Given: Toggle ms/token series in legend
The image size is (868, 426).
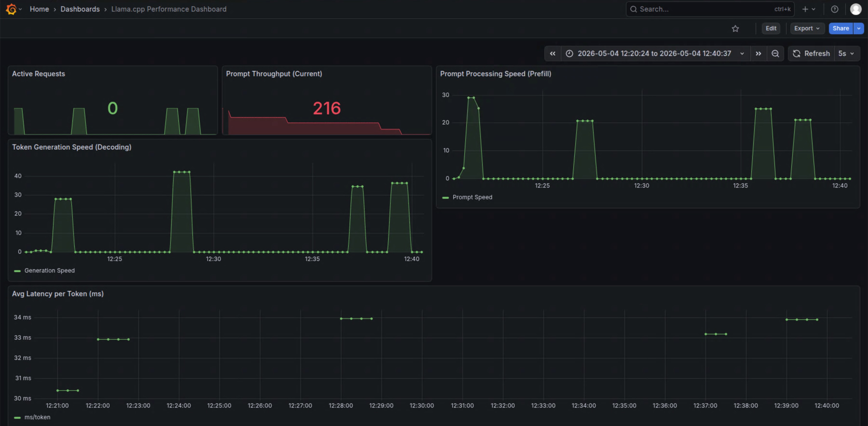Looking at the screenshot, I should point(37,417).
